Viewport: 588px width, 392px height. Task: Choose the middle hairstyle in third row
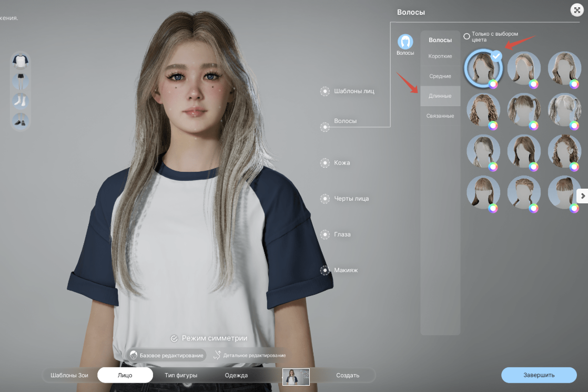[524, 151]
